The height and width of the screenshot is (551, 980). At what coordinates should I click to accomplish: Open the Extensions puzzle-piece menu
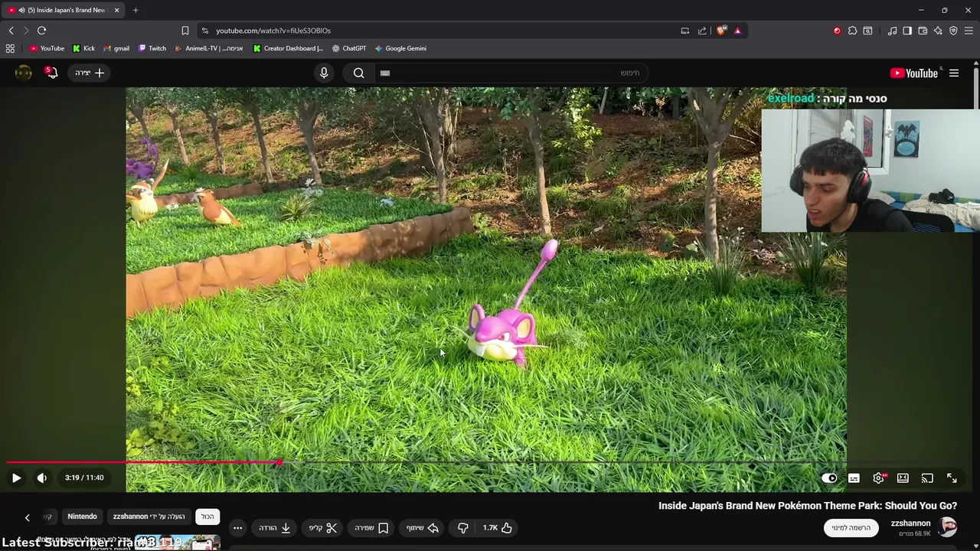852,31
